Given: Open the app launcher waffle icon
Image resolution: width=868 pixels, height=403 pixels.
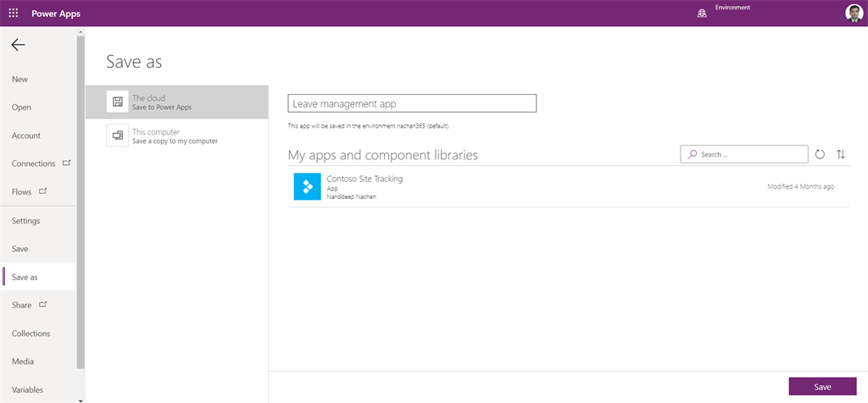Looking at the screenshot, I should click(14, 14).
